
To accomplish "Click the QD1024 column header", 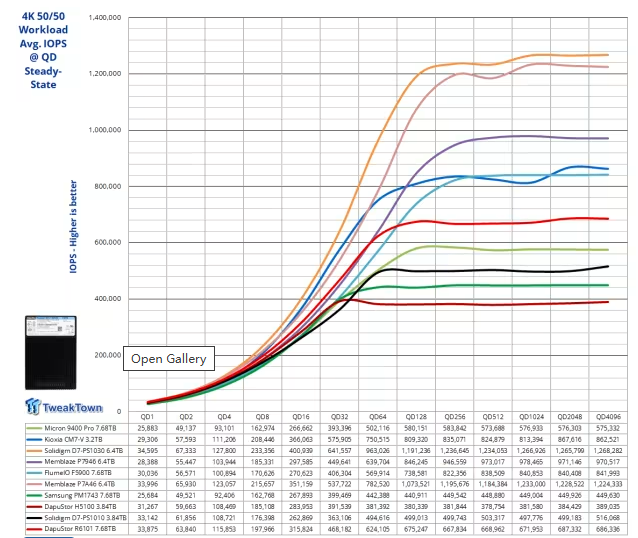I will pyautogui.click(x=531, y=417).
